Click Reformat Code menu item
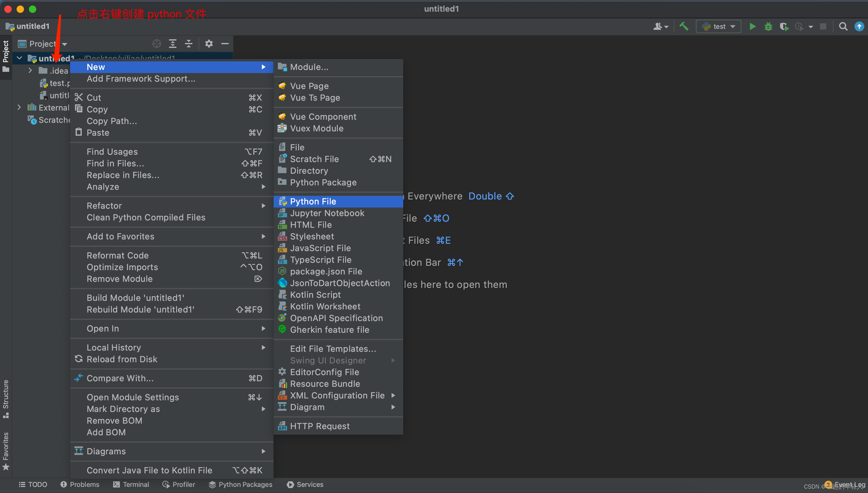 click(117, 255)
